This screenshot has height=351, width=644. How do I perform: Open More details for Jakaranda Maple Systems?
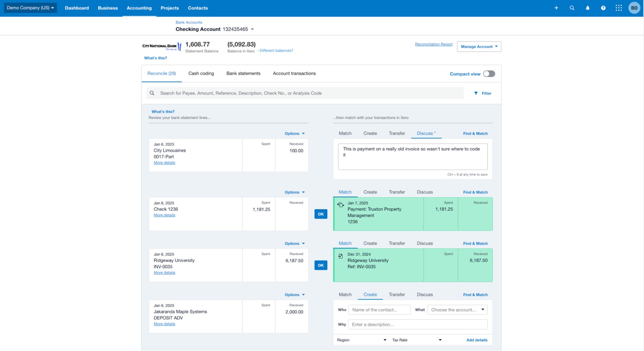point(164,324)
